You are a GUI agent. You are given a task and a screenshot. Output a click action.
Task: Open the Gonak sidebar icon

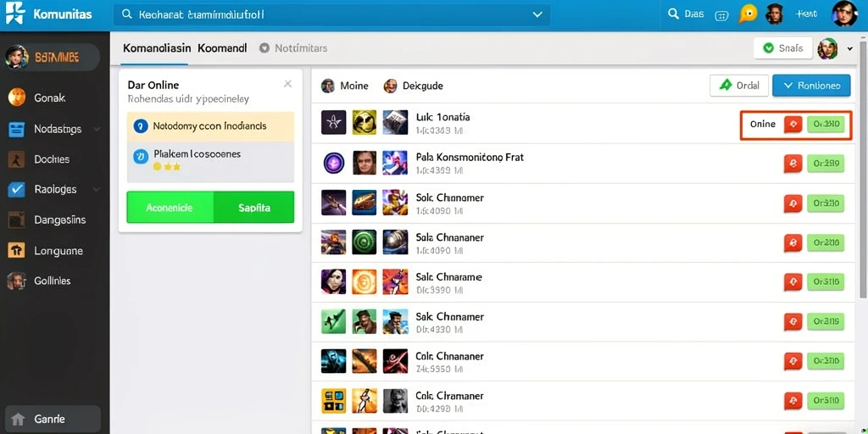pyautogui.click(x=17, y=97)
